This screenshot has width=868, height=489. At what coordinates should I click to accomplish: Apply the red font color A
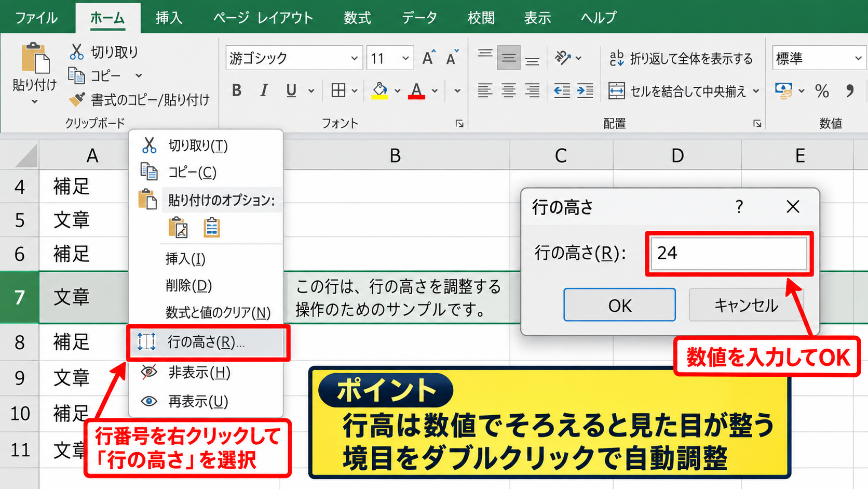pyautogui.click(x=416, y=91)
